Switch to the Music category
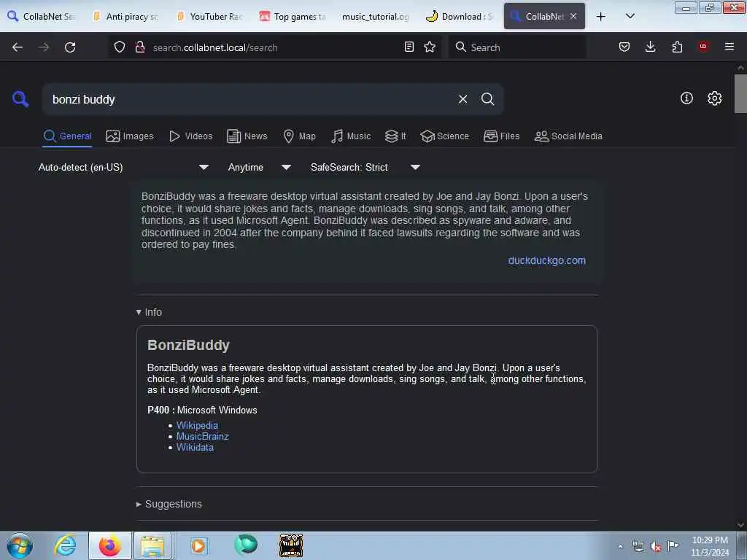 [351, 136]
